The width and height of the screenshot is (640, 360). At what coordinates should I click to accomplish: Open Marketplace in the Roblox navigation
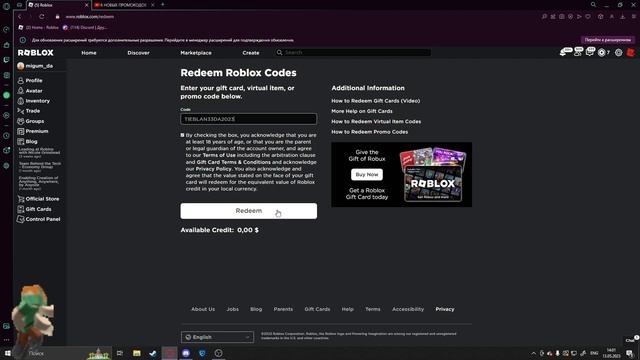[x=196, y=53]
